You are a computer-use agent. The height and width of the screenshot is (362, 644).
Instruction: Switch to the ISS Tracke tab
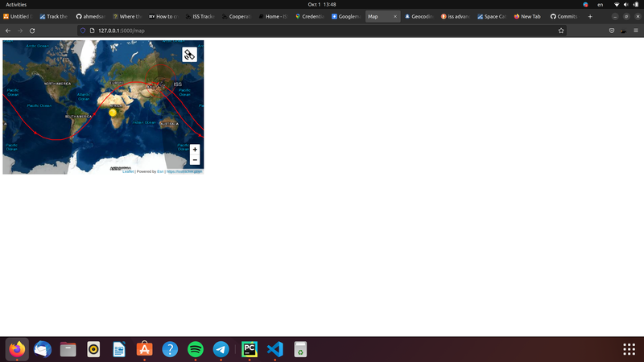pos(200,16)
